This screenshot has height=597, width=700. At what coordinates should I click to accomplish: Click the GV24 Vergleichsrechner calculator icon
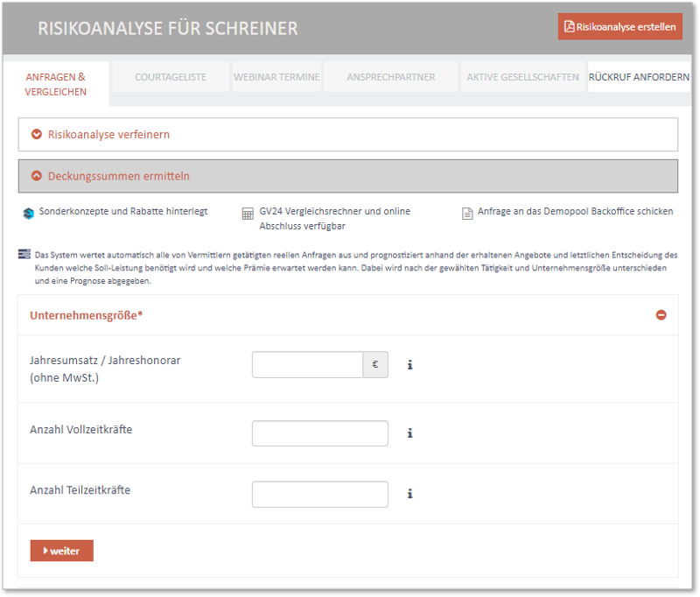click(248, 214)
